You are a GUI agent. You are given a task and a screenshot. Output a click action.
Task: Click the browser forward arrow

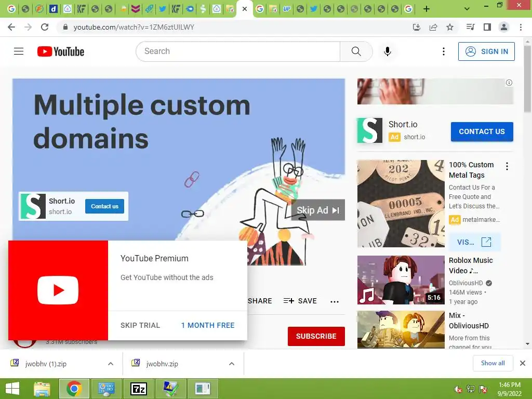28,27
